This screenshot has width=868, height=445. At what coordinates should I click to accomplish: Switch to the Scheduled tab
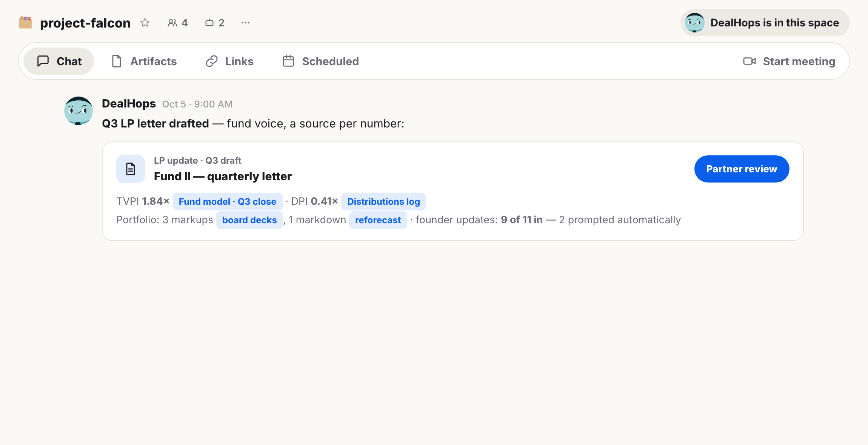click(x=321, y=61)
